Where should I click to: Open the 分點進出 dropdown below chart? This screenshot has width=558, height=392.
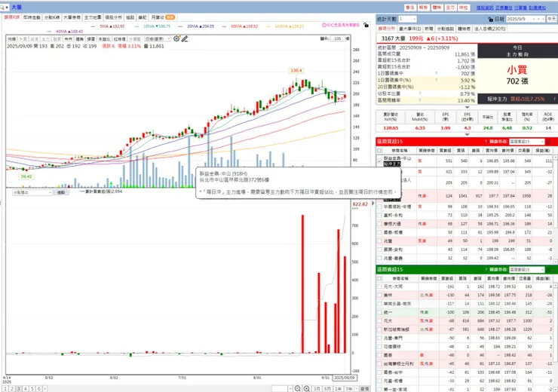[x=32, y=192]
